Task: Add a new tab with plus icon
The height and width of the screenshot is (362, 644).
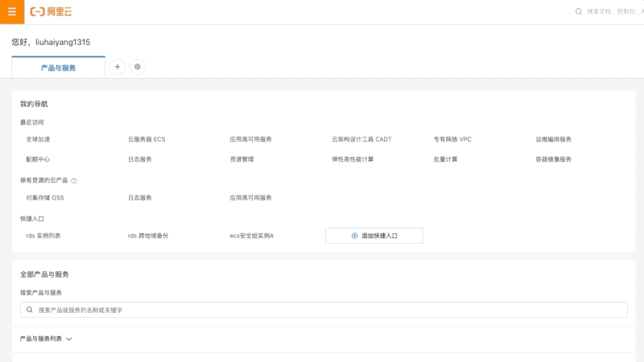Action: (118, 67)
